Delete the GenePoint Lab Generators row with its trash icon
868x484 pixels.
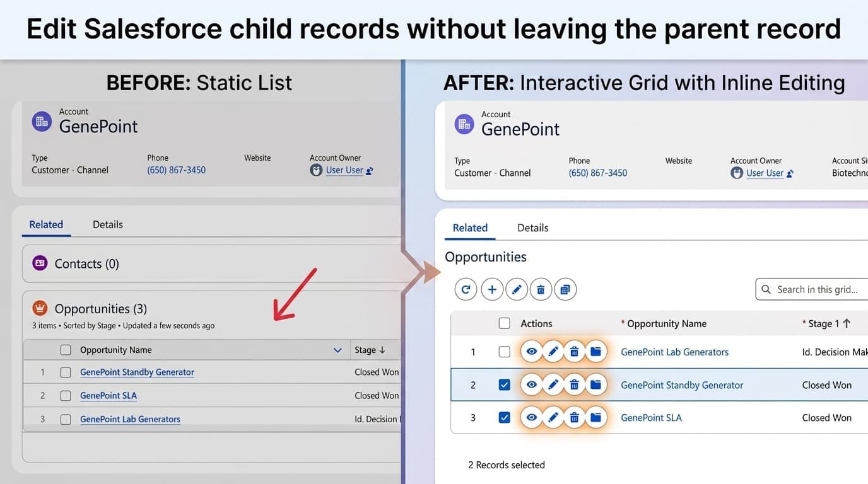coord(574,352)
